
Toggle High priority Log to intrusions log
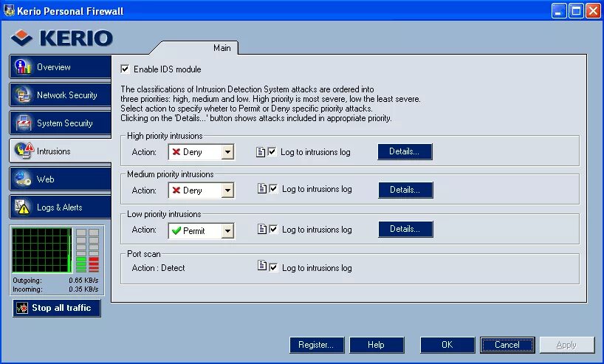272,152
